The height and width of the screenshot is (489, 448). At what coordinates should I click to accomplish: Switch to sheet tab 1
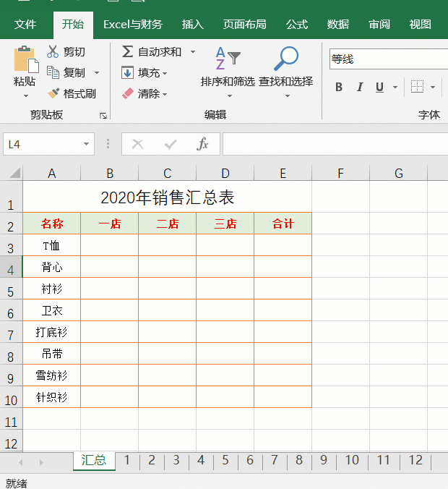(126, 460)
